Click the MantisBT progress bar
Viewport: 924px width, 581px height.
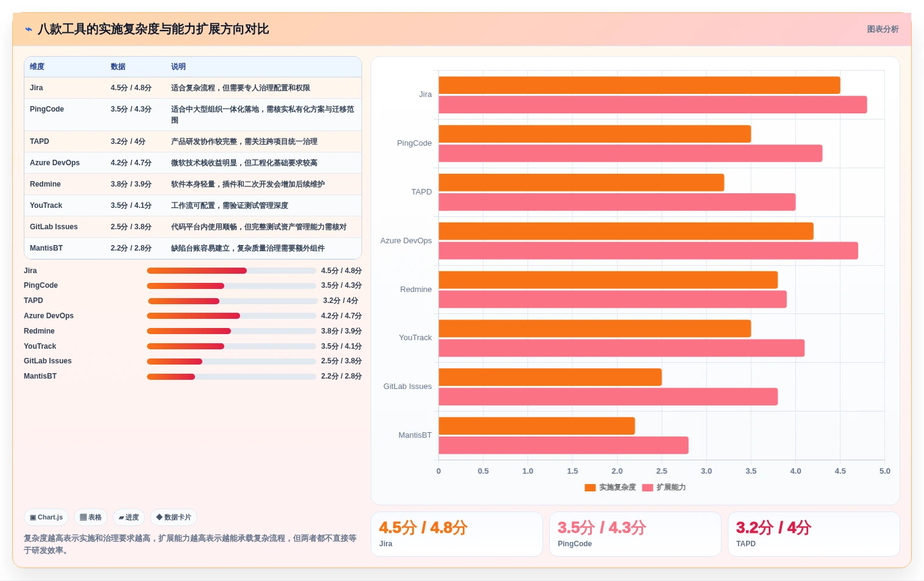231,377
